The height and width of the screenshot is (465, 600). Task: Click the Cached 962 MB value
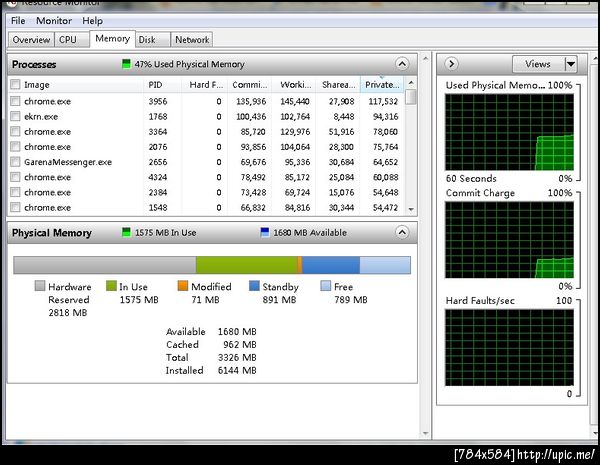click(x=240, y=344)
